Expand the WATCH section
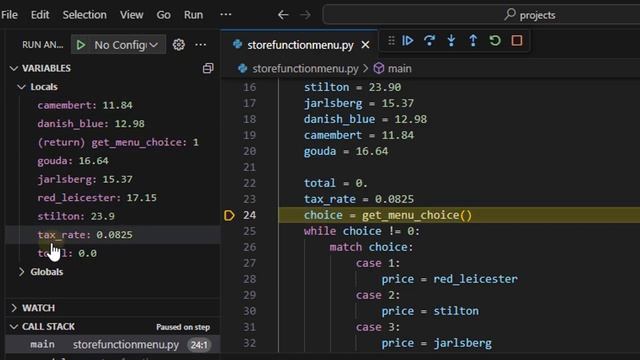The height and width of the screenshot is (360, 640). tap(14, 308)
